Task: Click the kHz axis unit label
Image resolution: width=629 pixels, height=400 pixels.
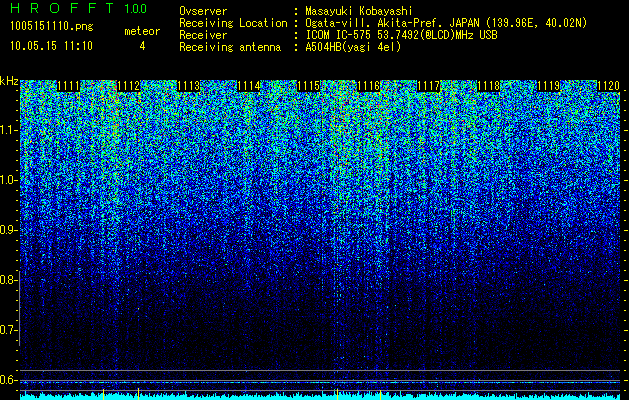Action: click(x=9, y=81)
